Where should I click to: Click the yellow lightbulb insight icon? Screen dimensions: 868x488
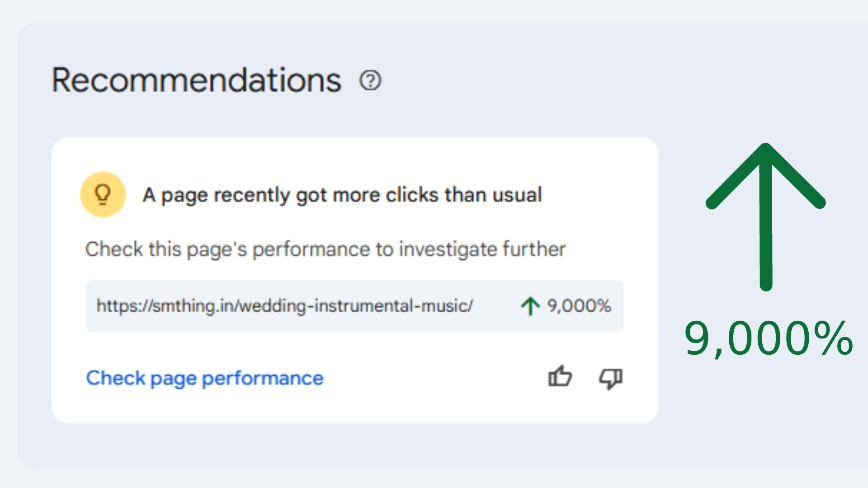(103, 194)
